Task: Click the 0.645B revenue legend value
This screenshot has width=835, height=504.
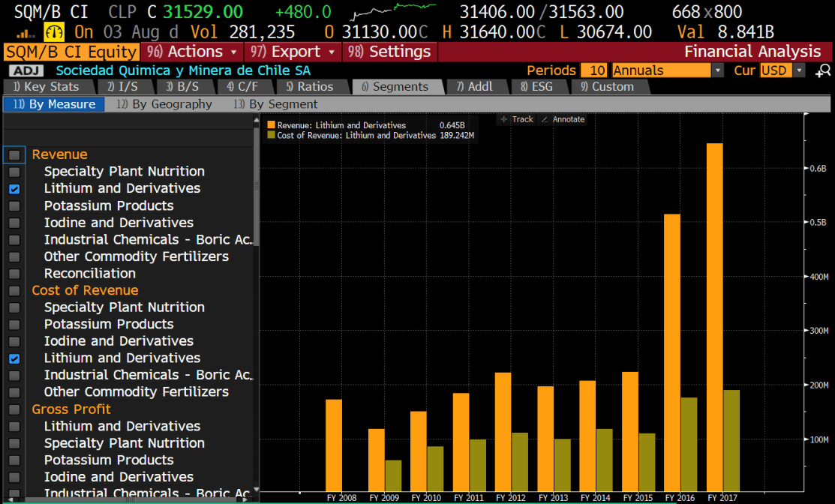Action: [x=452, y=125]
